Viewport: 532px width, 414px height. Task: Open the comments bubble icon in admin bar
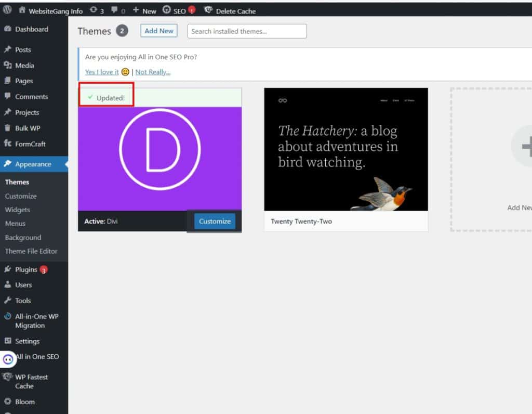coord(114,10)
